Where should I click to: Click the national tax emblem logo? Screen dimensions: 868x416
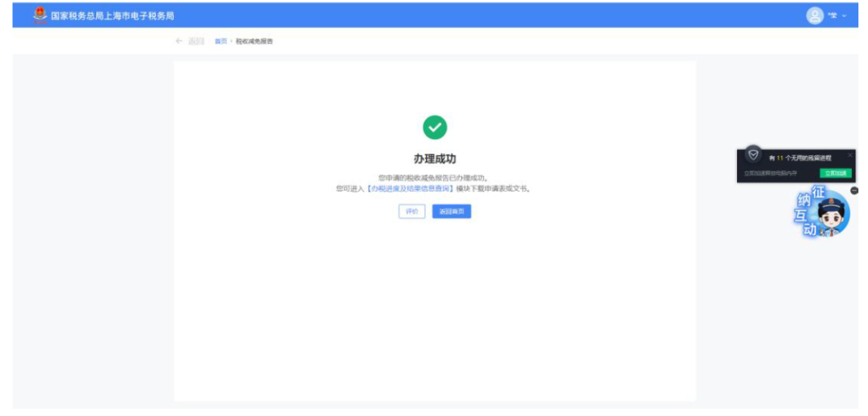coord(40,15)
